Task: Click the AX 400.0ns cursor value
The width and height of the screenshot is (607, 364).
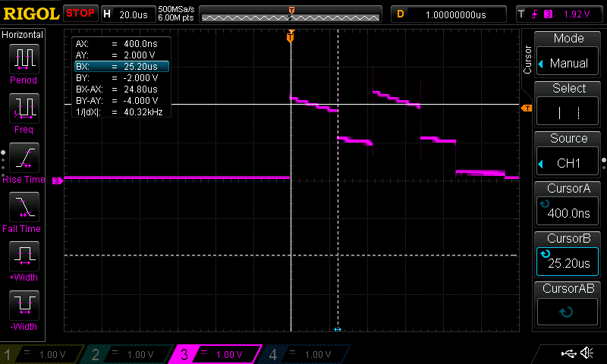Action: [140, 44]
